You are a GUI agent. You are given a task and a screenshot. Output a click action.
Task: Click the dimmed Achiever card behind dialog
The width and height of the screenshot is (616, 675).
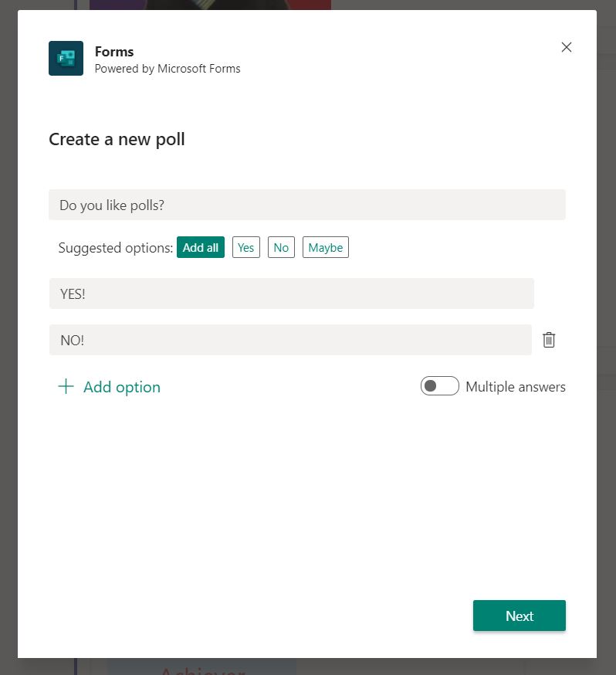tap(201, 667)
